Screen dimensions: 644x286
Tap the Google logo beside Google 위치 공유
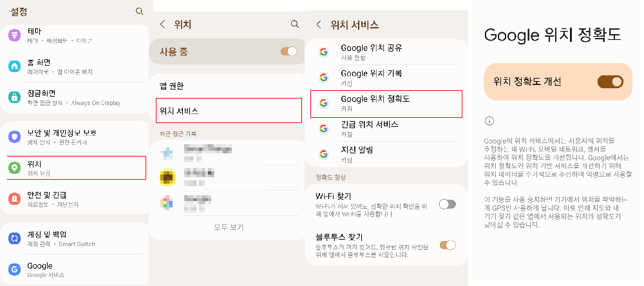coord(324,52)
